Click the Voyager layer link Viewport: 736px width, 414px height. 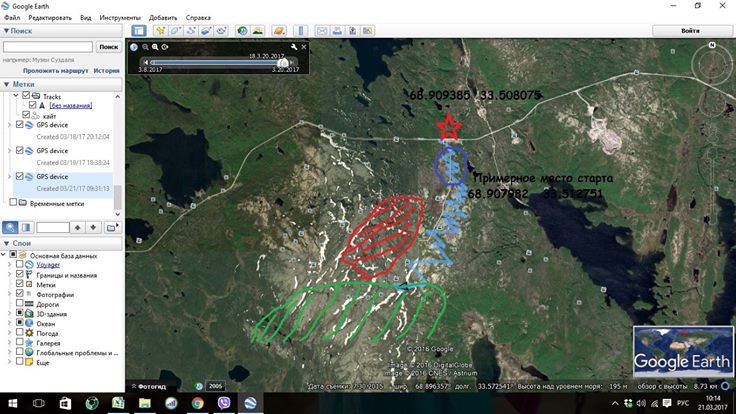(x=48, y=265)
